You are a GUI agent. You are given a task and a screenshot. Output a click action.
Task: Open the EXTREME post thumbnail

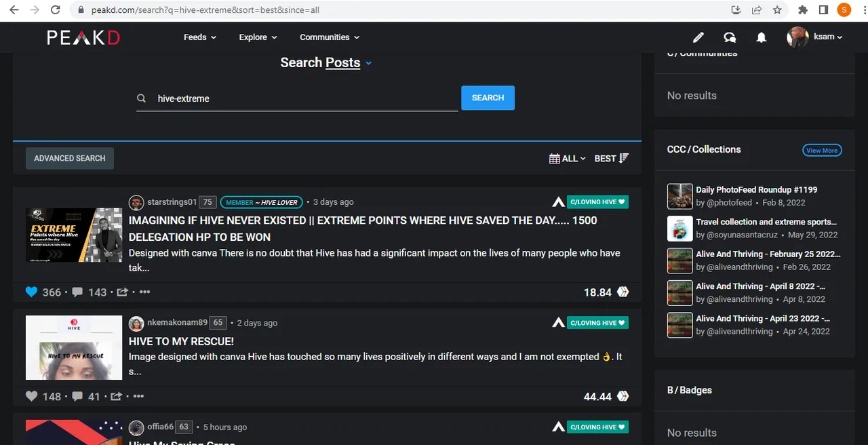[x=74, y=235]
